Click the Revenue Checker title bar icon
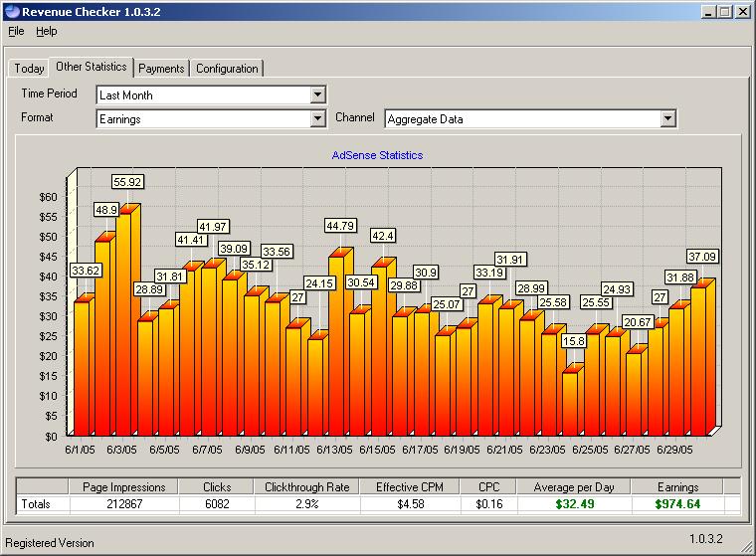This screenshot has height=556, width=756. coord(12,12)
